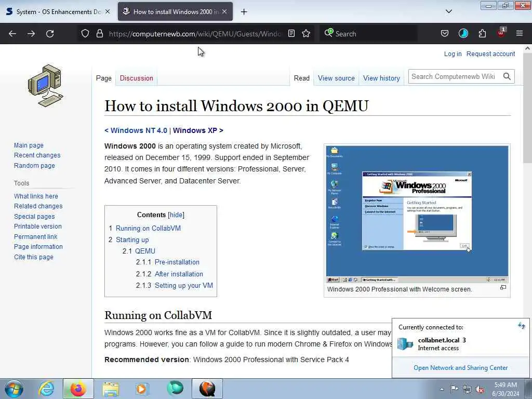Screen dimensions: 532x399
Task: Launch Internet Explorer from taskbar
Action: tap(46, 389)
